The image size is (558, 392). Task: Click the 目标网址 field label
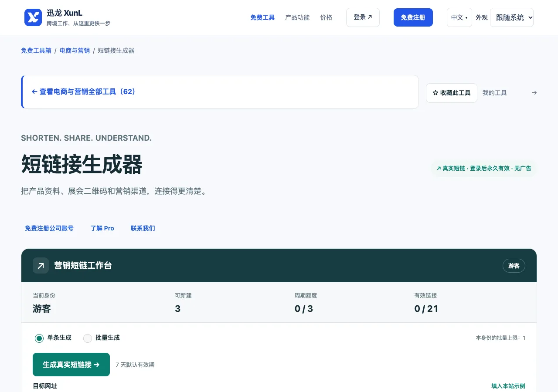(x=45, y=386)
